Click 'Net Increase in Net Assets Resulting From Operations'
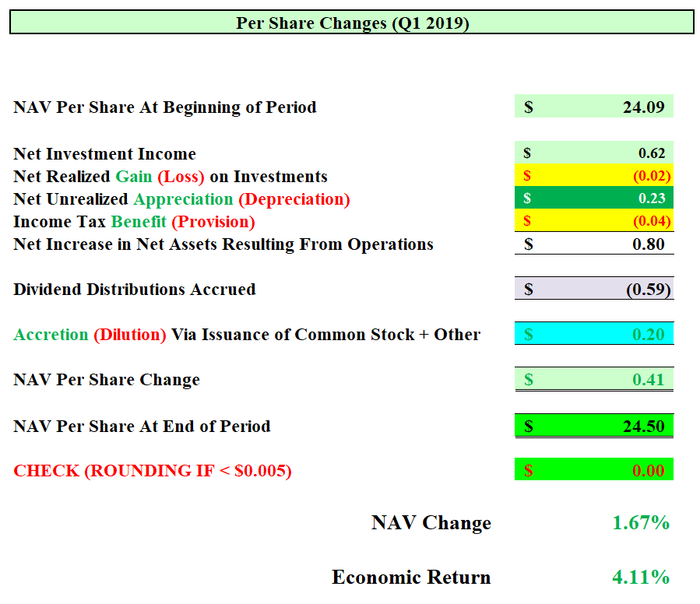The height and width of the screenshot is (604, 700). (223, 244)
